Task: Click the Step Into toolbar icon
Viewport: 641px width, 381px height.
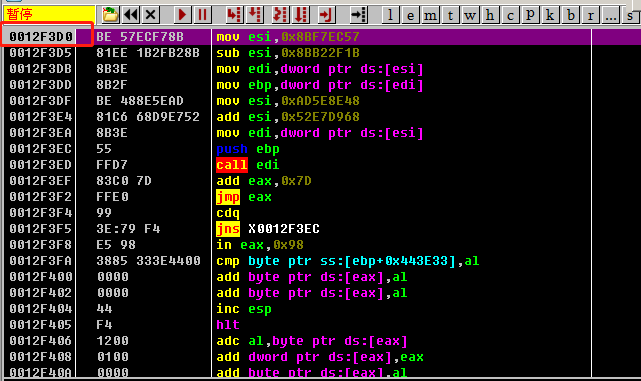Action: [x=234, y=15]
